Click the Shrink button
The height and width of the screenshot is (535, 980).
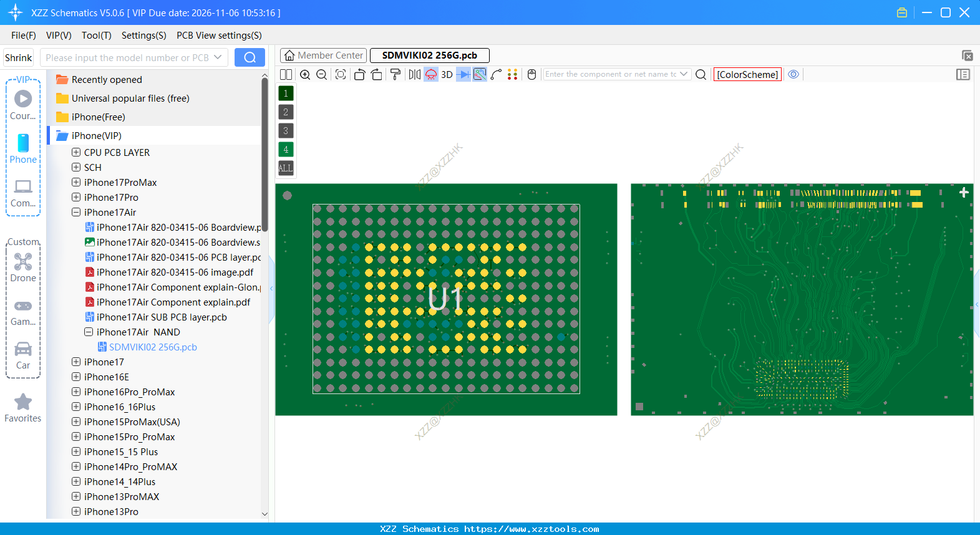point(19,57)
